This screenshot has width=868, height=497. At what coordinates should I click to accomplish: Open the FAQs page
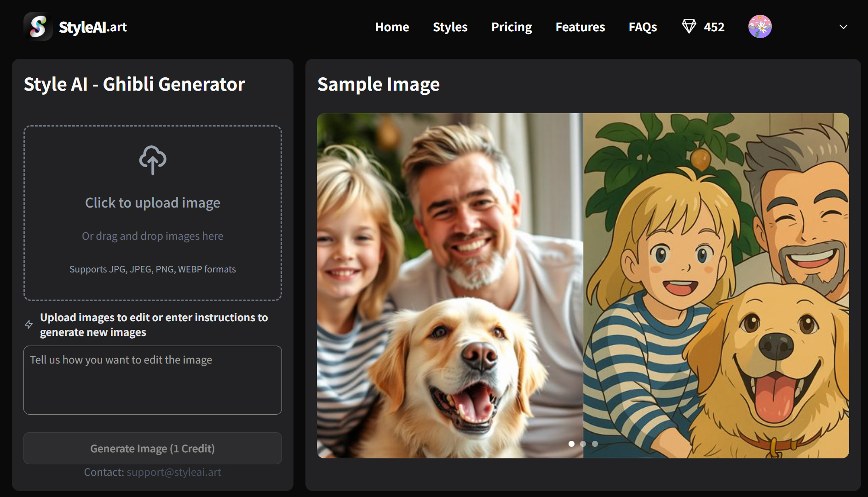click(643, 27)
